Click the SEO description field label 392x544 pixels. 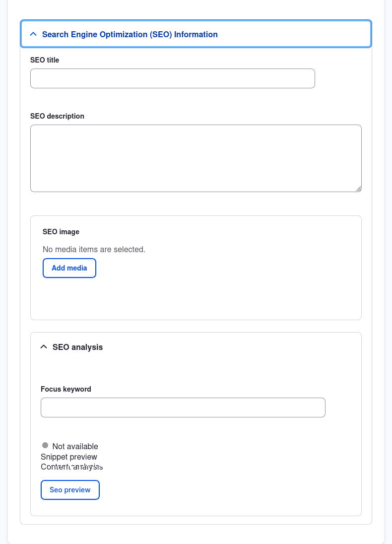tap(58, 116)
